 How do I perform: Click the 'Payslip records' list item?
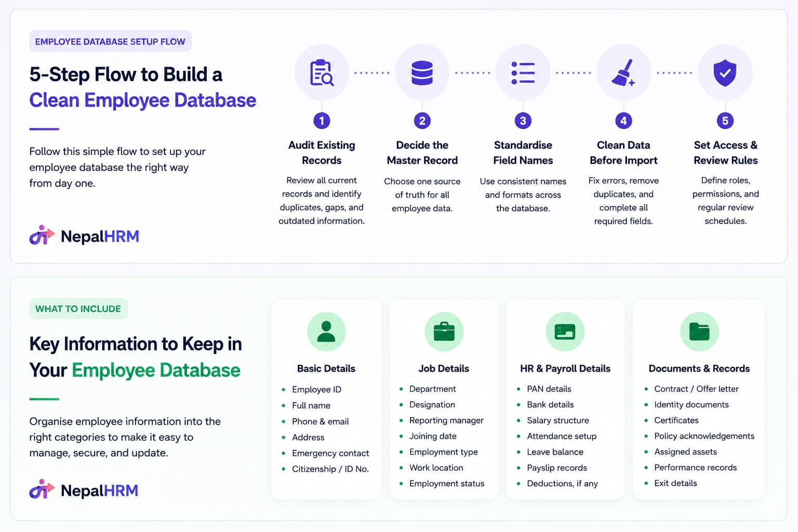pos(557,468)
